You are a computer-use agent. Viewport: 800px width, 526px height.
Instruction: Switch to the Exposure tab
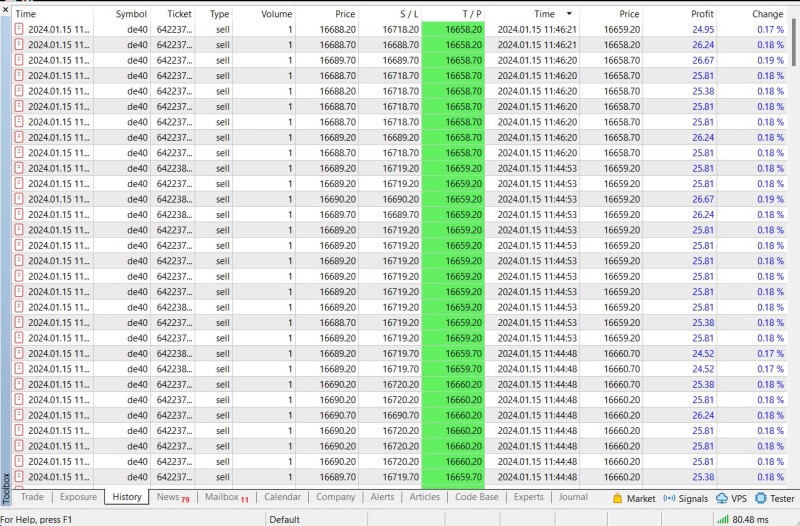click(78, 497)
